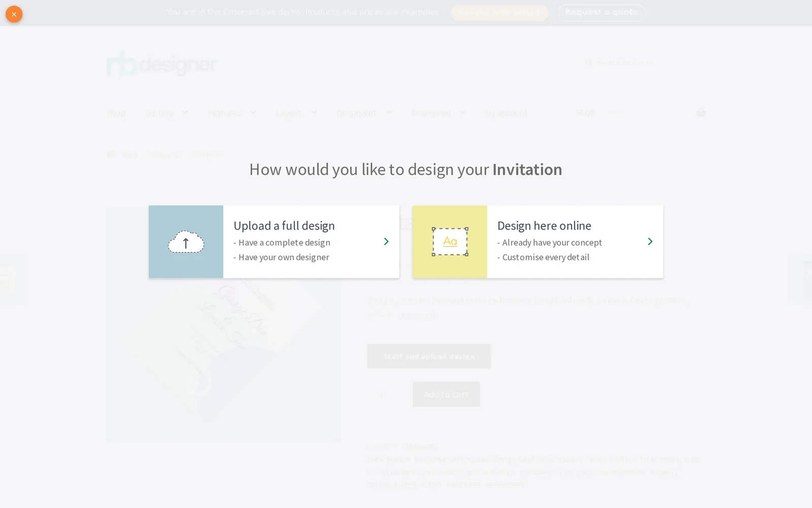The image size is (812, 508).
Task: Focus the Search products field
Action: (x=644, y=62)
